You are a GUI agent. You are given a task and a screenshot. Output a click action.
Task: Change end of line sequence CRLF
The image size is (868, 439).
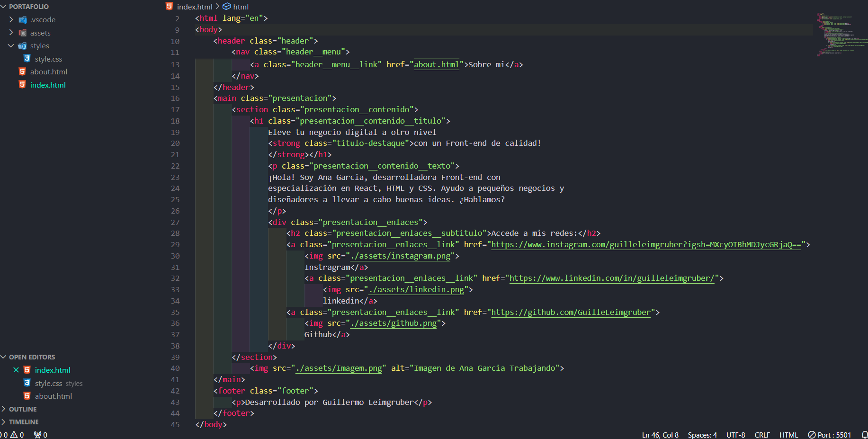point(762,435)
